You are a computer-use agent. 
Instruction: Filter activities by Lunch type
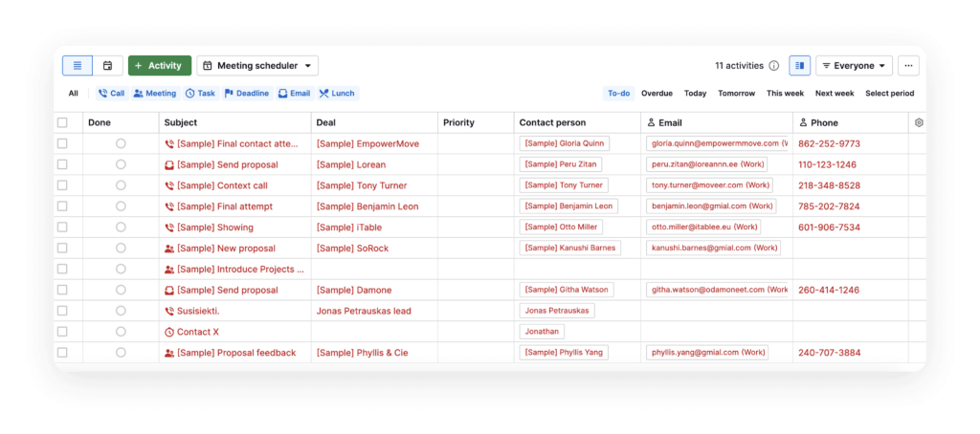[338, 94]
